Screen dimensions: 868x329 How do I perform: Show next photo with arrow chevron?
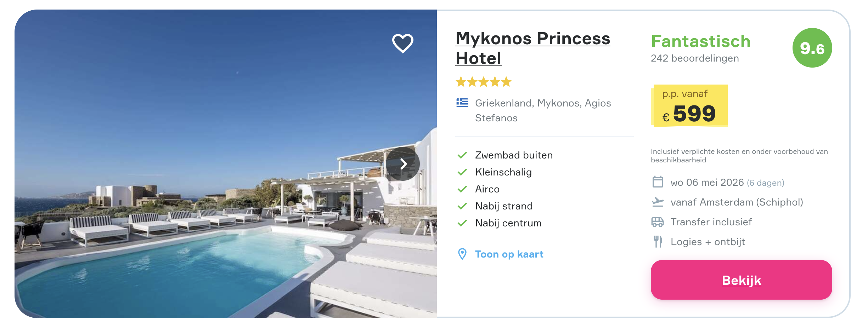[x=403, y=164]
